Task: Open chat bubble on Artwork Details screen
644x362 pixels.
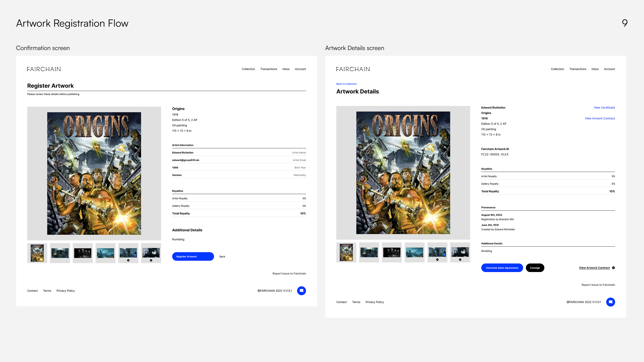Action: [x=610, y=302]
